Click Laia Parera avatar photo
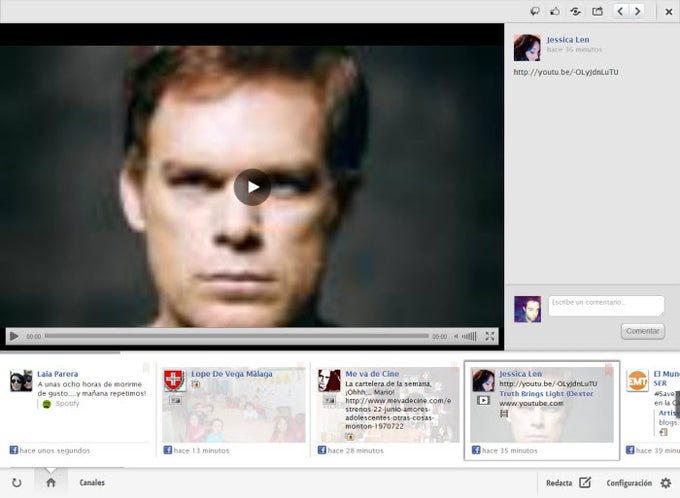The image size is (680, 498). click(x=21, y=381)
